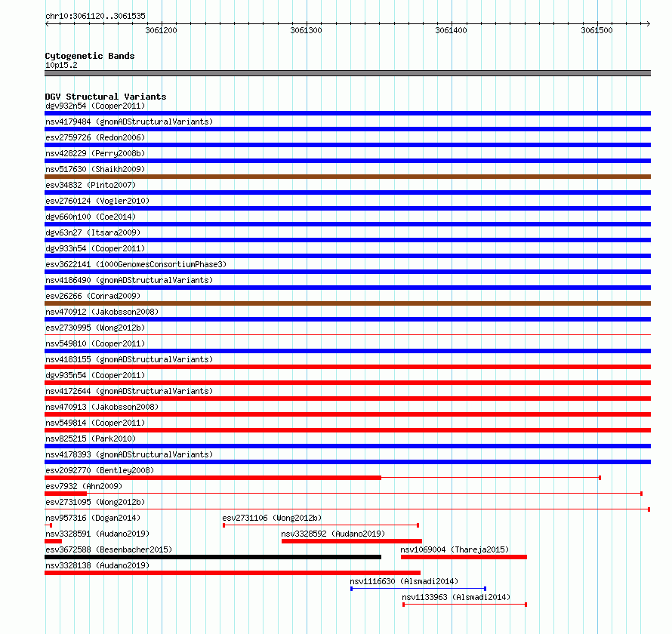Open the nsv4183155 (gnomADStructuralVariants) label
Image resolution: width=672 pixels, height=634 pixels.
click(x=129, y=359)
